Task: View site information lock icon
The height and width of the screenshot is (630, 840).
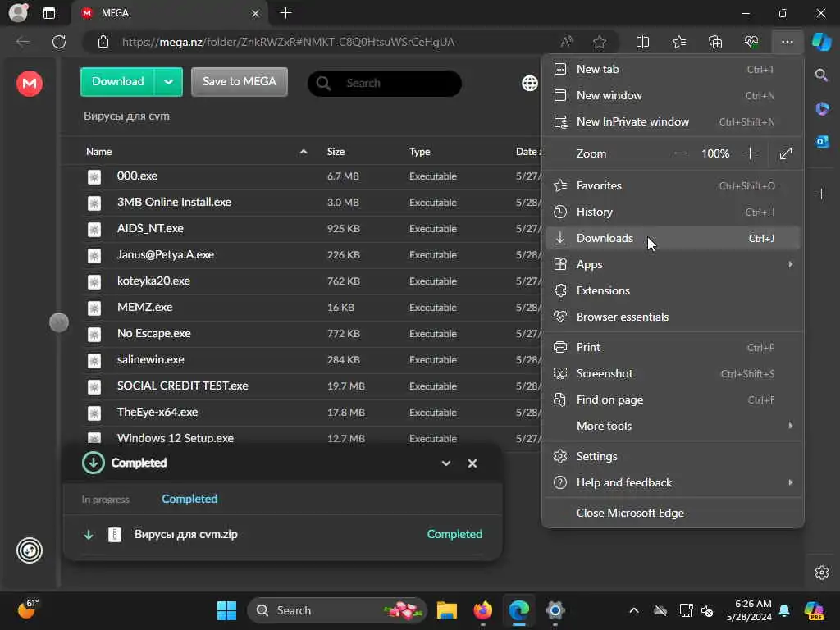Action: [103, 42]
